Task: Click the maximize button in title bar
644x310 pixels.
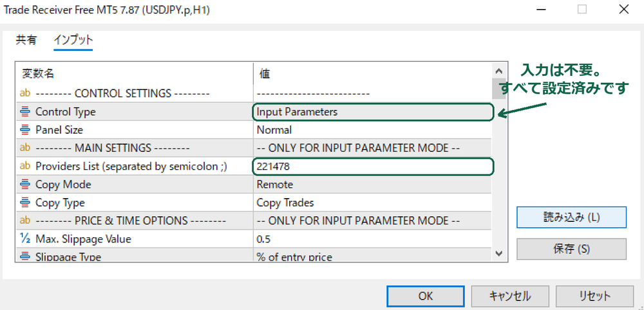Action: (582, 10)
